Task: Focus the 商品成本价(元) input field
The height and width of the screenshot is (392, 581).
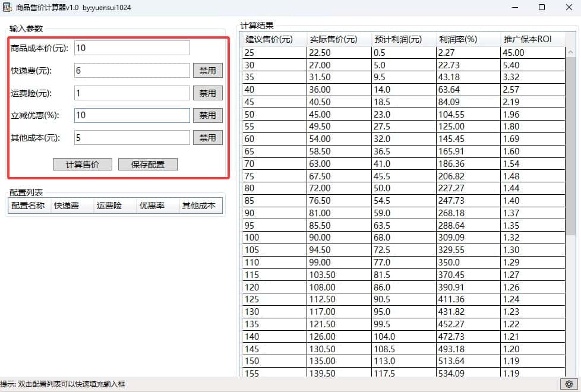Action: [x=131, y=48]
